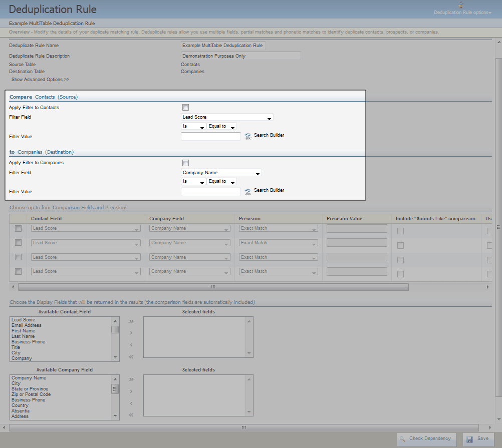This screenshot has width=502, height=448.
Task: Enable Apply Filter to Contacts
Action: click(185, 107)
